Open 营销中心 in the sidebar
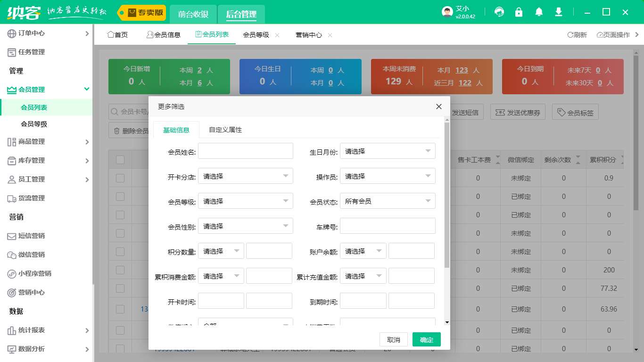The height and width of the screenshot is (362, 644). (31, 292)
